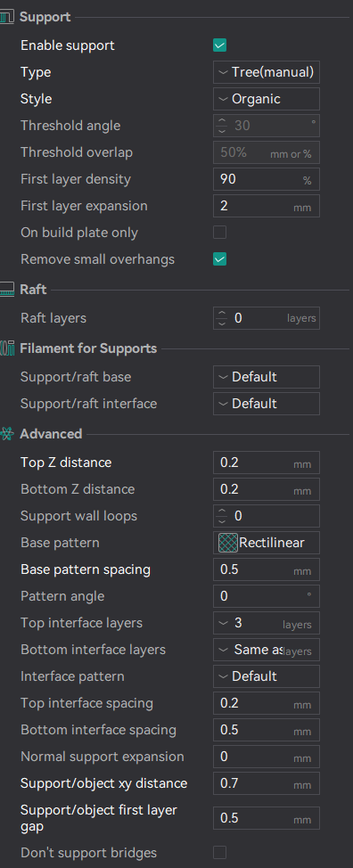The width and height of the screenshot is (353, 868).
Task: Click the Base pattern spacing label
Action: click(x=86, y=569)
